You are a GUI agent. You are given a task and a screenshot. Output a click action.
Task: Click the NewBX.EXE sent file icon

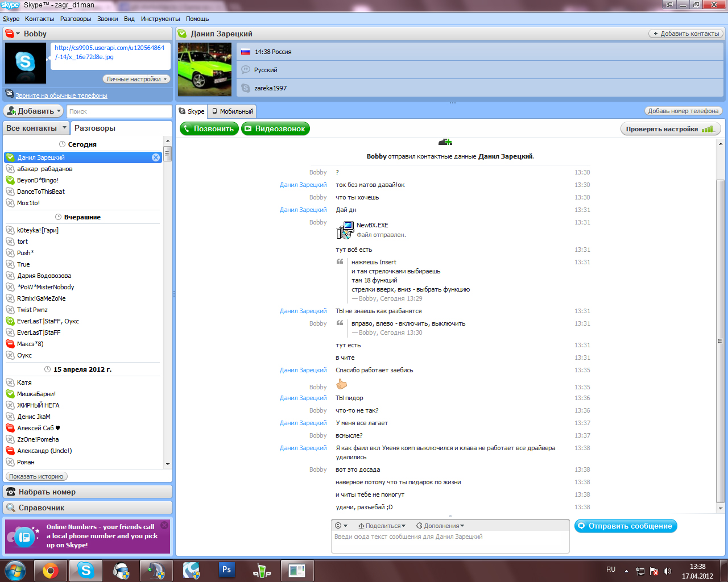345,230
